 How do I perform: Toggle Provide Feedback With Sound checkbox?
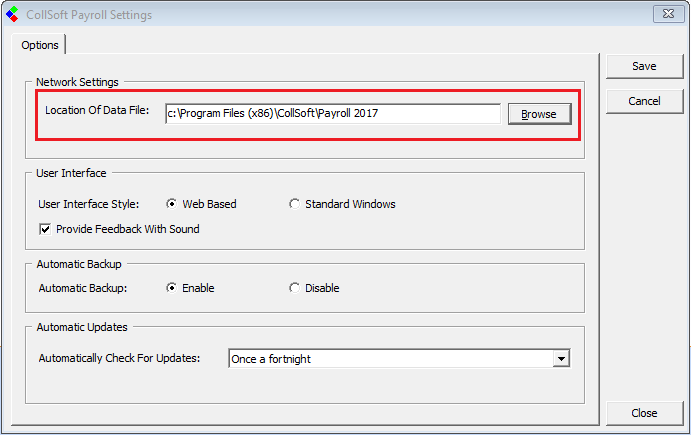click(45, 229)
